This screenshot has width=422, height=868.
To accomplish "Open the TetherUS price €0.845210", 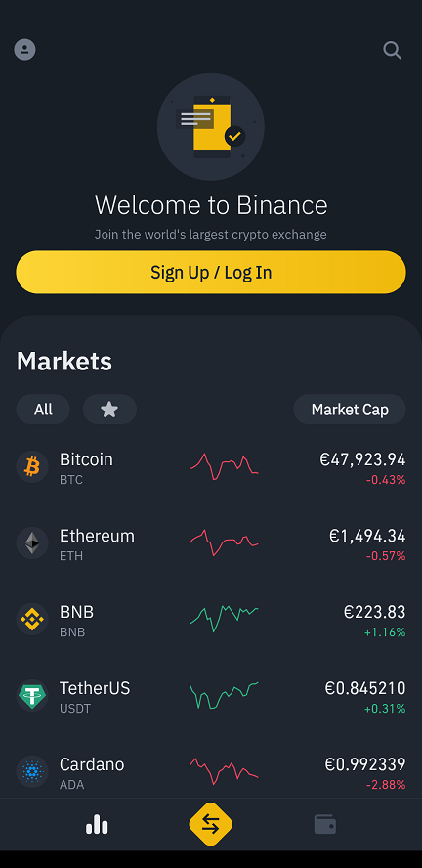I will tap(365, 689).
